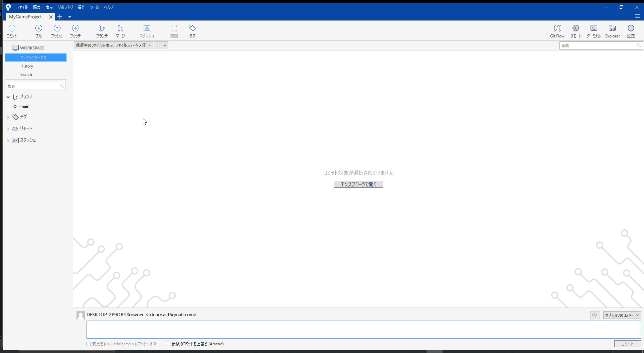The width and height of the screenshot is (644, 353).
Task: Collapse the ブランチ section in the sidebar
Action: [8, 97]
